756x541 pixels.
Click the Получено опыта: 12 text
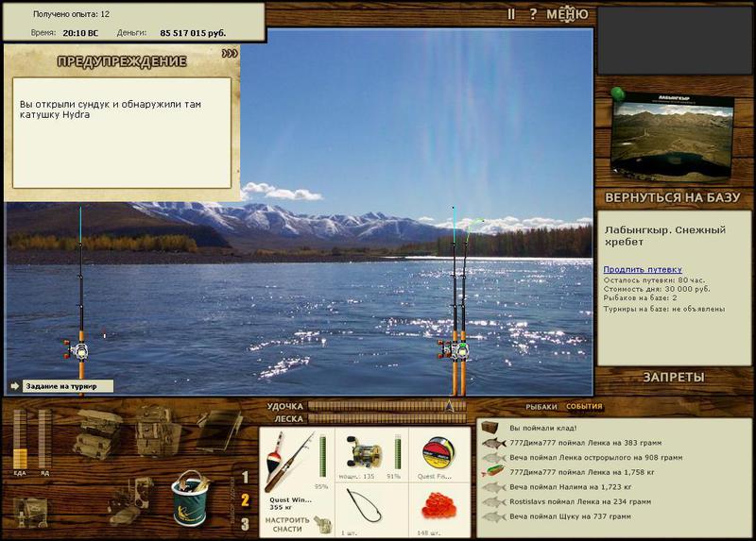tap(72, 14)
